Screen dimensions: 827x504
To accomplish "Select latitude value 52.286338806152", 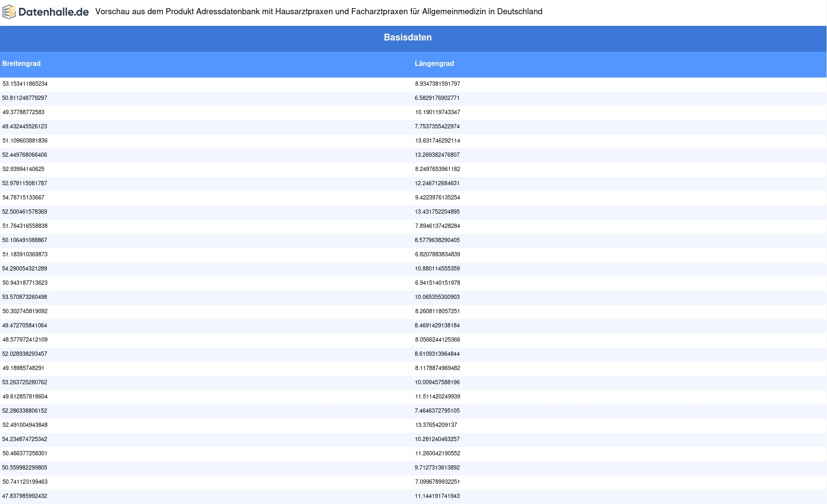I will tap(25, 411).
